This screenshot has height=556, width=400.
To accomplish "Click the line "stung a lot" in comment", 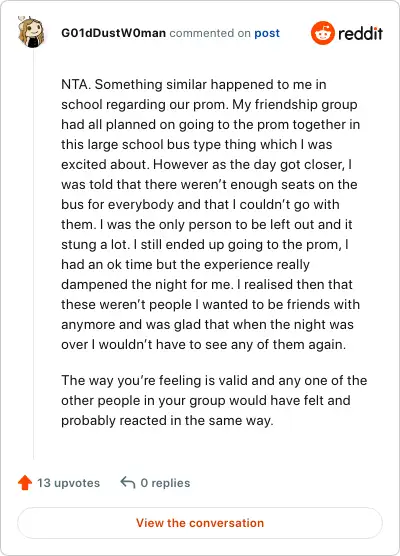I will (x=205, y=245).
